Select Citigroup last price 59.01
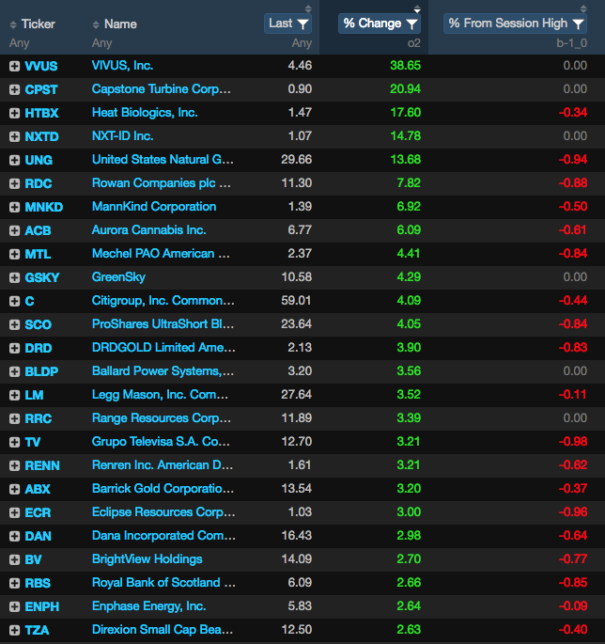 click(297, 301)
